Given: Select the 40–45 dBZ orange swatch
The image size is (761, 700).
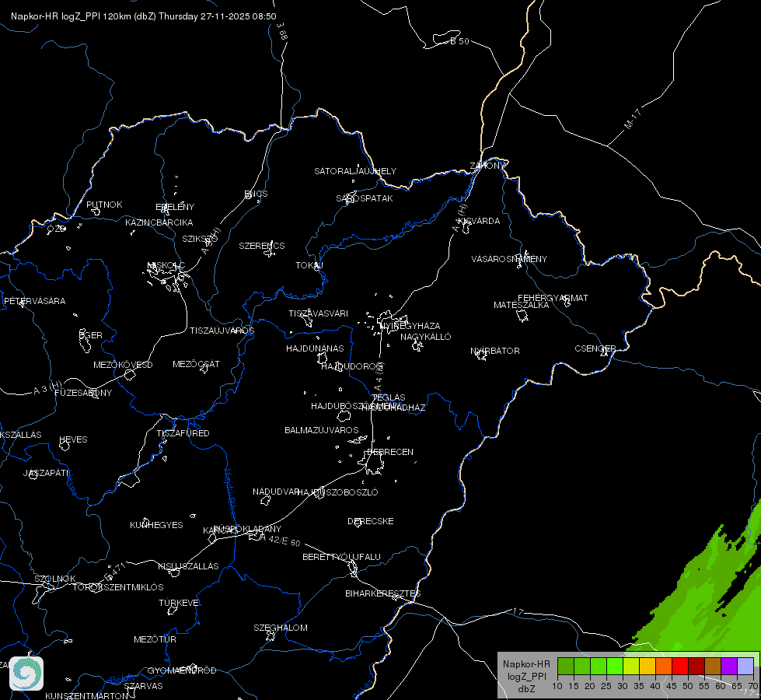Looking at the screenshot, I should (664, 667).
